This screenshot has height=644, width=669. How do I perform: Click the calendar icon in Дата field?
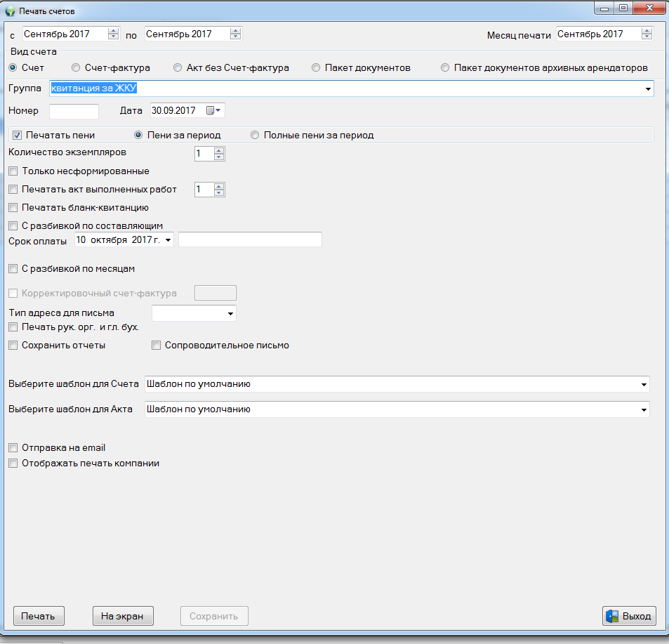click(212, 110)
